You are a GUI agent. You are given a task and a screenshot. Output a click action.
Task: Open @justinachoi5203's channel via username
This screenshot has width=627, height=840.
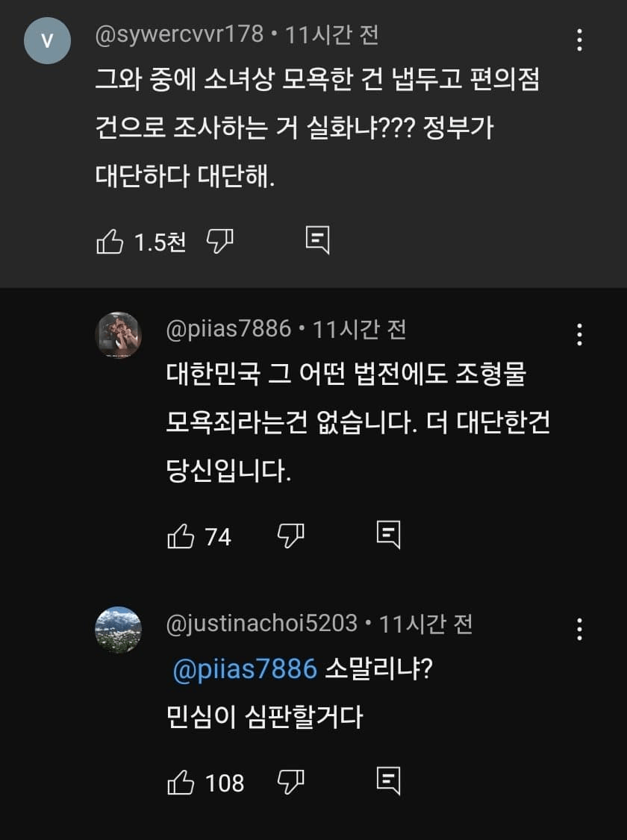coord(261,624)
